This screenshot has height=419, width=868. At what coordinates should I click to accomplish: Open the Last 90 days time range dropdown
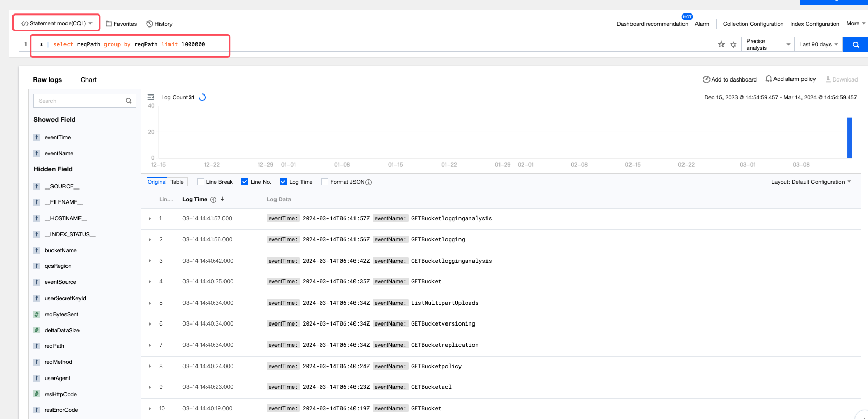point(818,45)
